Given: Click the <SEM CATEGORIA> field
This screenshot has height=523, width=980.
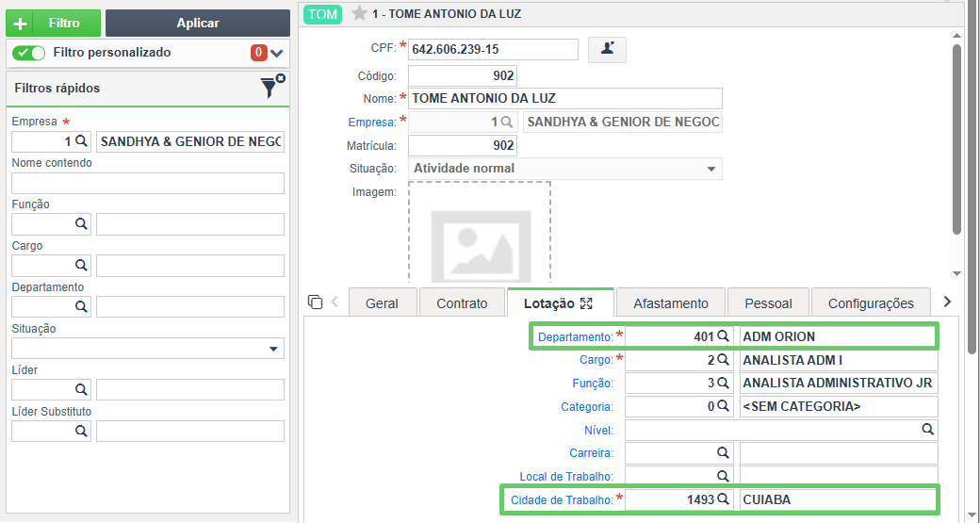Looking at the screenshot, I should point(839,406).
